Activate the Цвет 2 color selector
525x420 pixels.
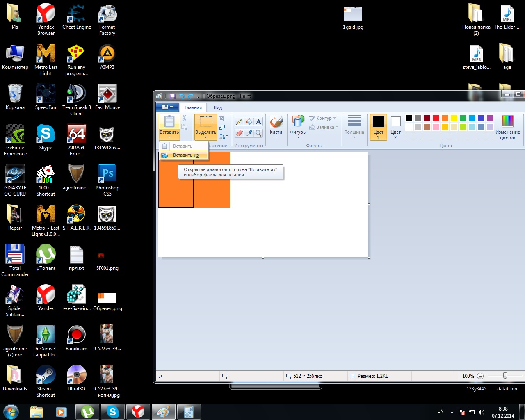pos(395,127)
